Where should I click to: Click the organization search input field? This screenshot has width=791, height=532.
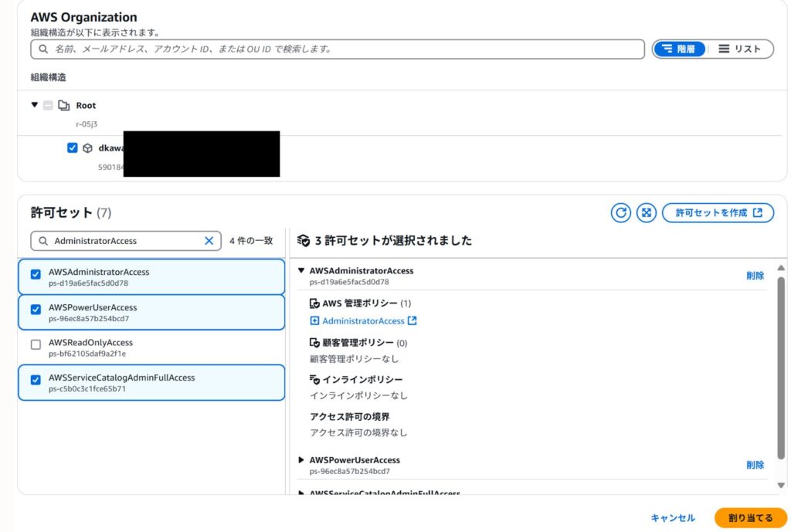tap(338, 49)
